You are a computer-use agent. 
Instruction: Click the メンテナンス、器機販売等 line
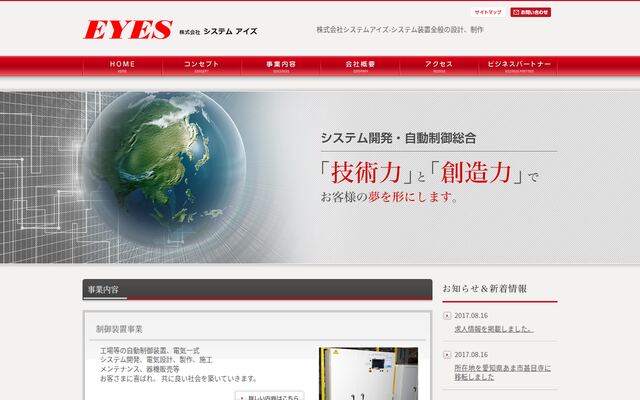click(140, 369)
